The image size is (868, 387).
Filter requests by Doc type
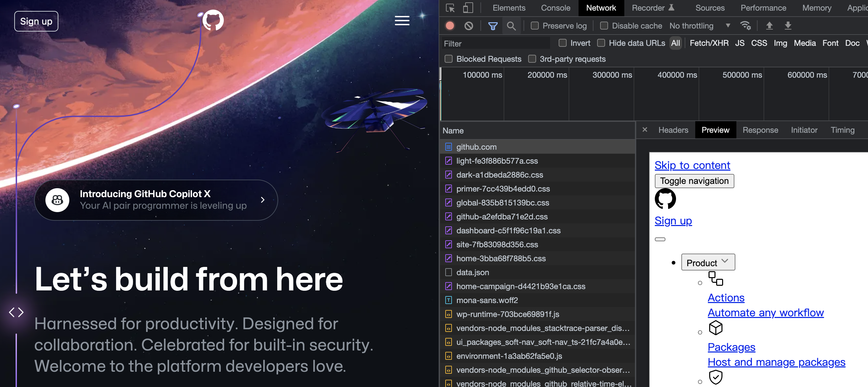pyautogui.click(x=852, y=43)
